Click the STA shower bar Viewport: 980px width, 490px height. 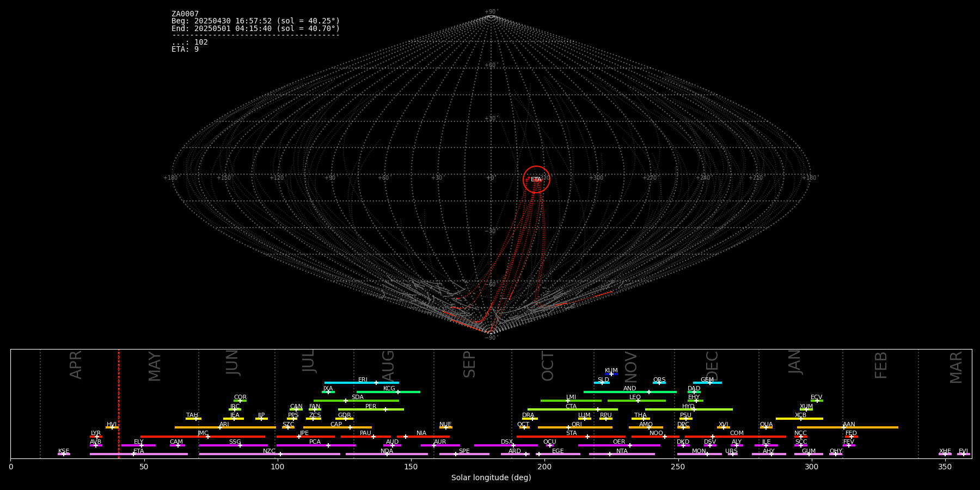[x=571, y=437]
